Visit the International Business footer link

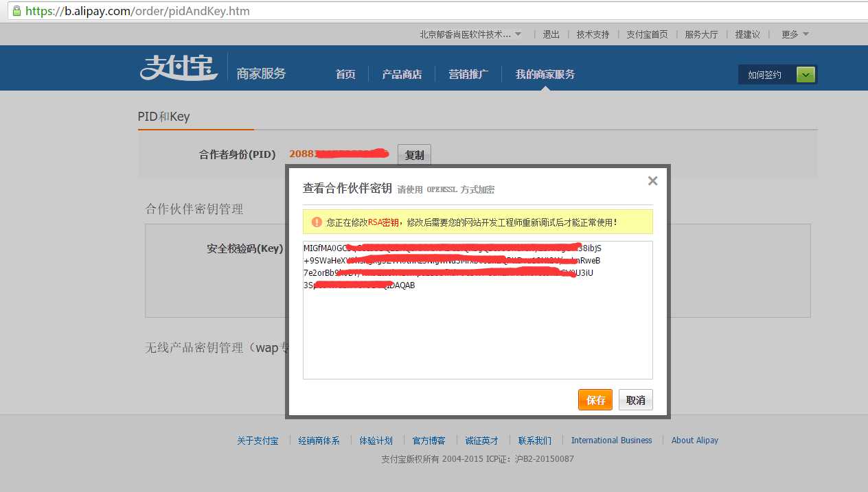coord(611,440)
